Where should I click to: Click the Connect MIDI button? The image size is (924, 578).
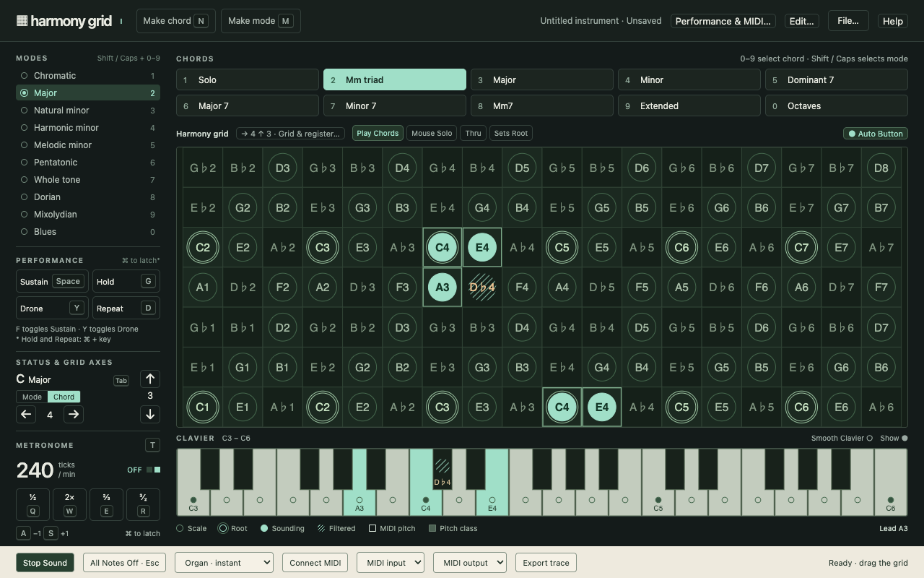(315, 563)
